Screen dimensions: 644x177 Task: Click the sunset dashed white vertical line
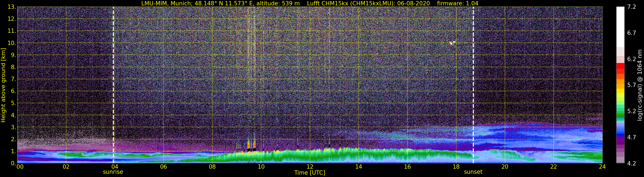(x=473, y=85)
